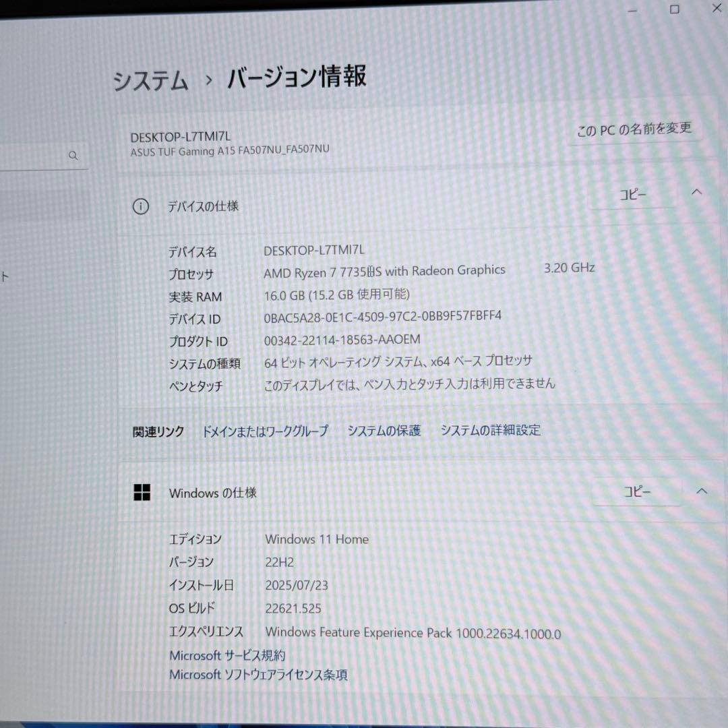Click the search magnifier icon in sidebar

point(73,156)
